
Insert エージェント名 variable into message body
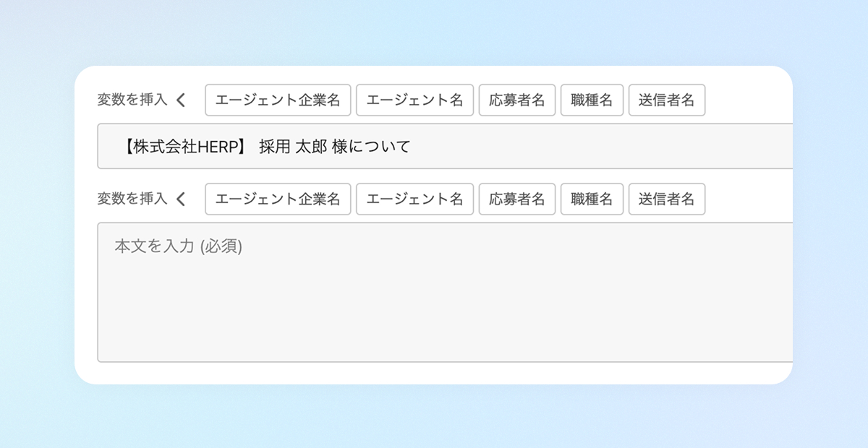click(x=415, y=199)
